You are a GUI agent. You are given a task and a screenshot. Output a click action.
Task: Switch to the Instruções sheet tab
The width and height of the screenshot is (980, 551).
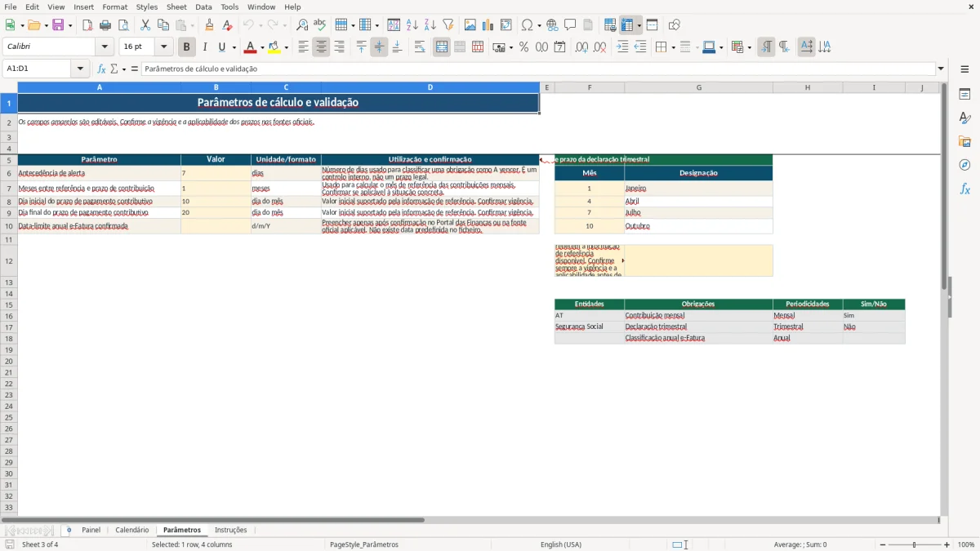pos(230,530)
